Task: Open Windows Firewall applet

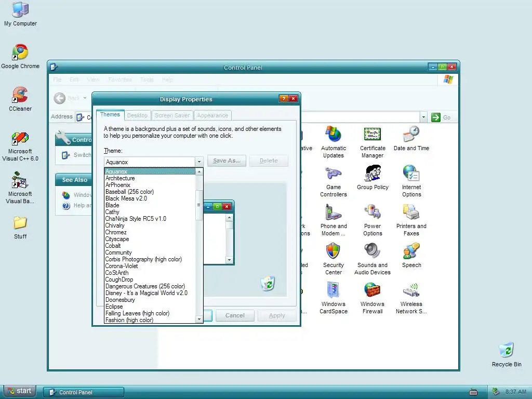Action: [x=373, y=298]
